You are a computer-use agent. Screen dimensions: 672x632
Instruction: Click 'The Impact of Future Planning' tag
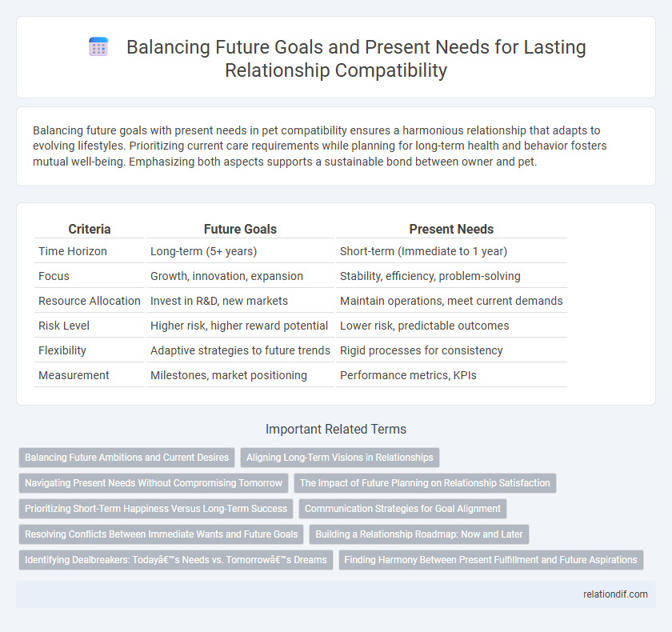click(x=425, y=483)
